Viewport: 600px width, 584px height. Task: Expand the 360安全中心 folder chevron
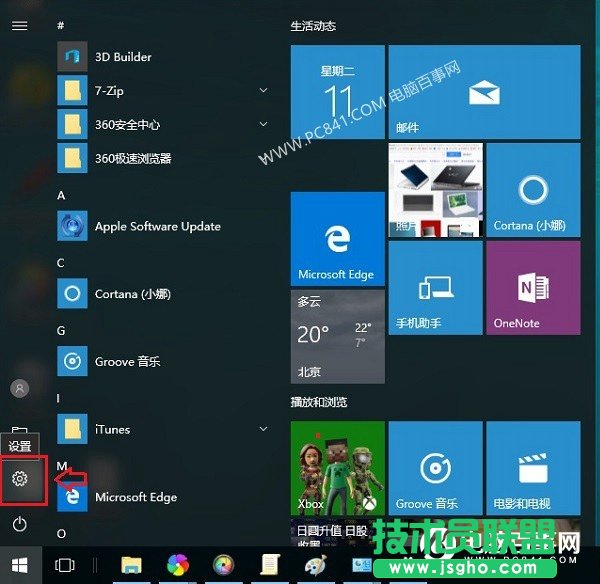[x=263, y=124]
